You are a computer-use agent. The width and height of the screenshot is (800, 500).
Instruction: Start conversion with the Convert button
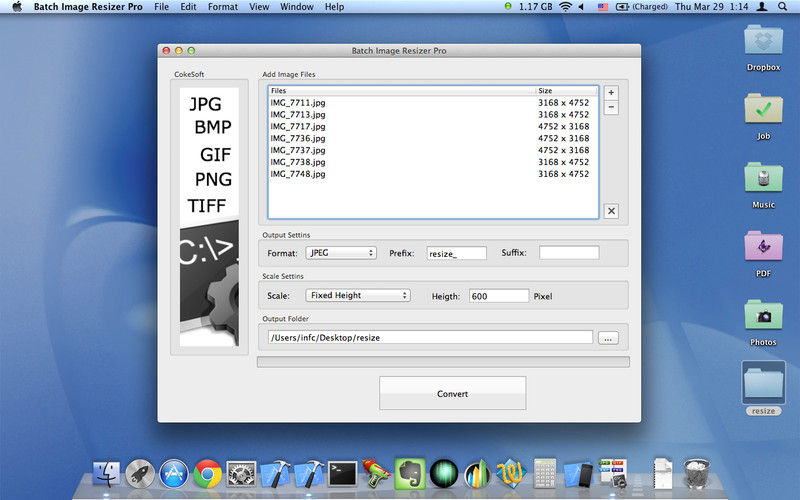(x=452, y=393)
